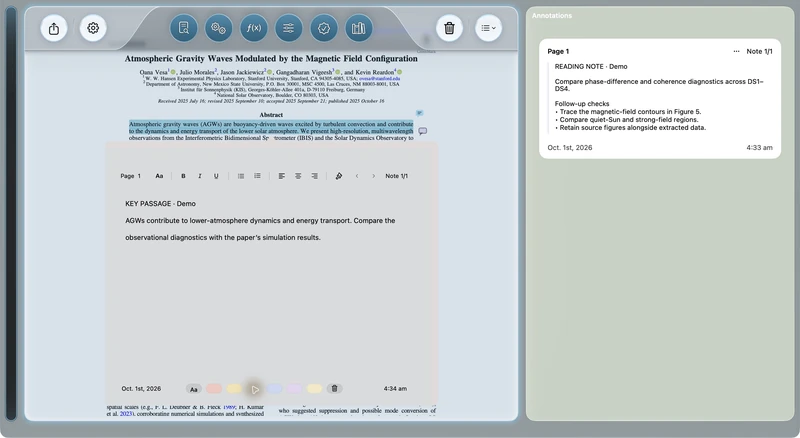Click inside the KEY PASSAGE note text
The height and width of the screenshot is (438, 800).
pyautogui.click(x=260, y=221)
